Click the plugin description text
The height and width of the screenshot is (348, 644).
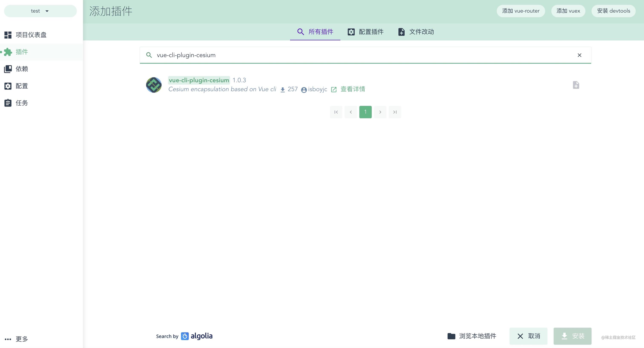click(222, 89)
